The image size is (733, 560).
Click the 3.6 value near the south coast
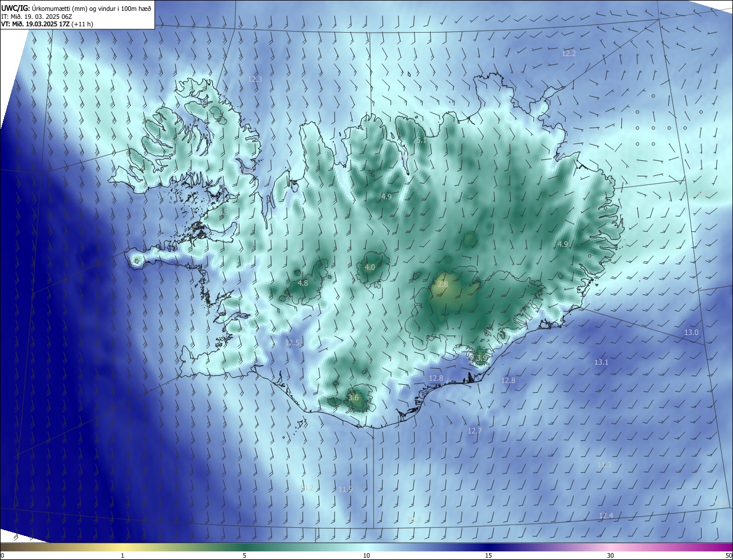353,398
